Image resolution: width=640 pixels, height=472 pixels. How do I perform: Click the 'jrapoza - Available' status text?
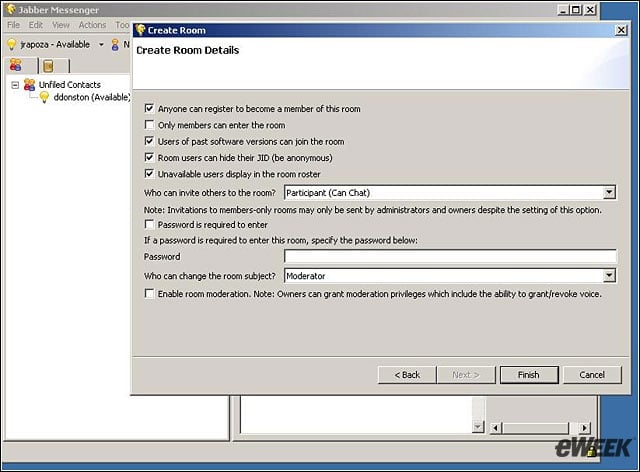[x=55, y=45]
